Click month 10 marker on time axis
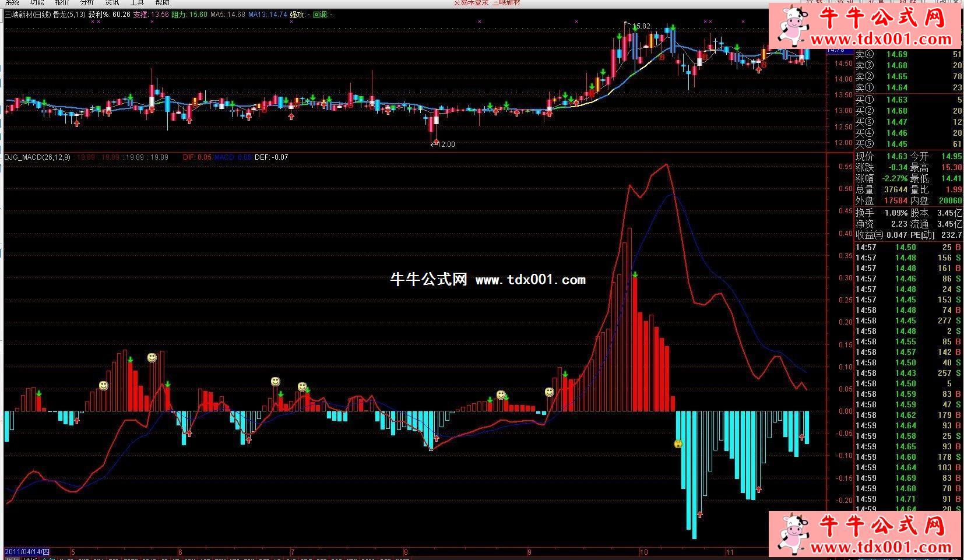Image resolution: width=964 pixels, height=560 pixels. click(x=643, y=552)
